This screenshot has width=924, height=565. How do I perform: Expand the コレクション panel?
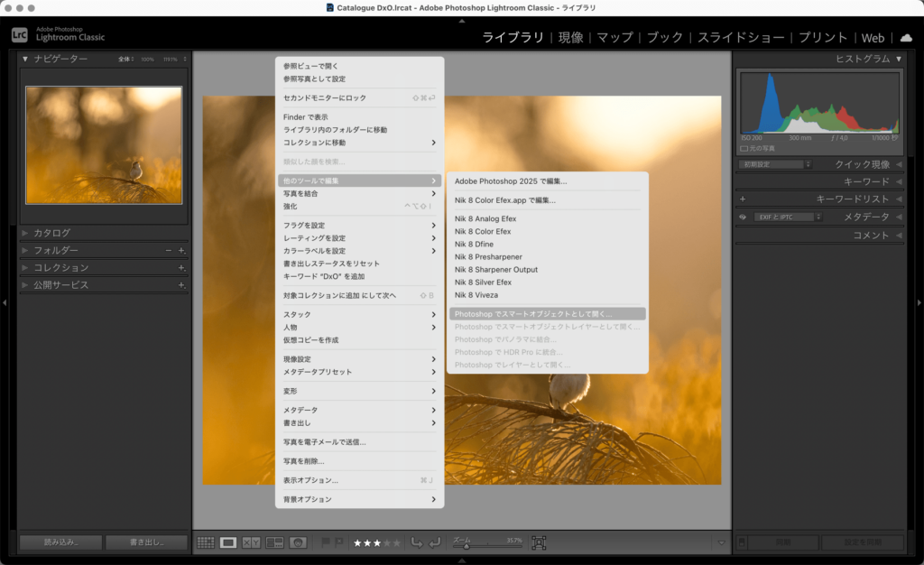coord(24,267)
